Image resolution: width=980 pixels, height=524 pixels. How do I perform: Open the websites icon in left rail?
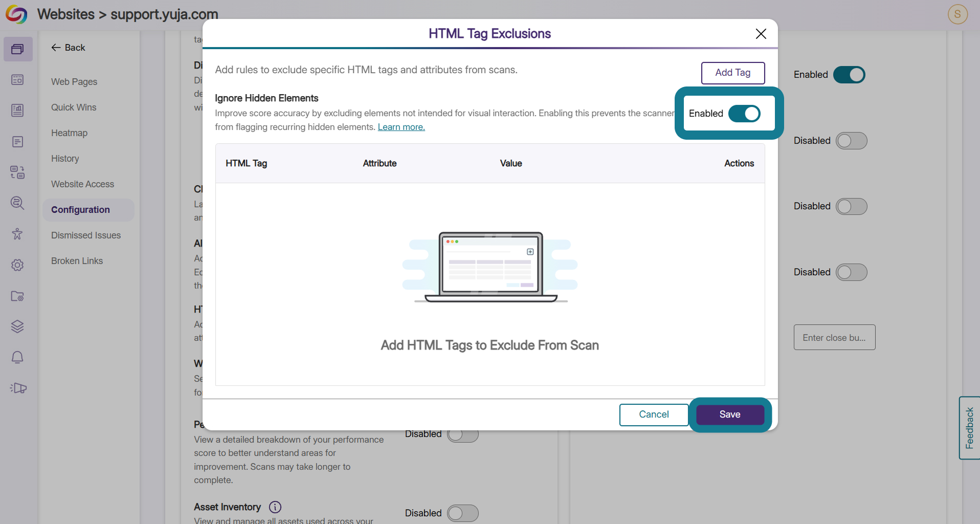(x=17, y=49)
